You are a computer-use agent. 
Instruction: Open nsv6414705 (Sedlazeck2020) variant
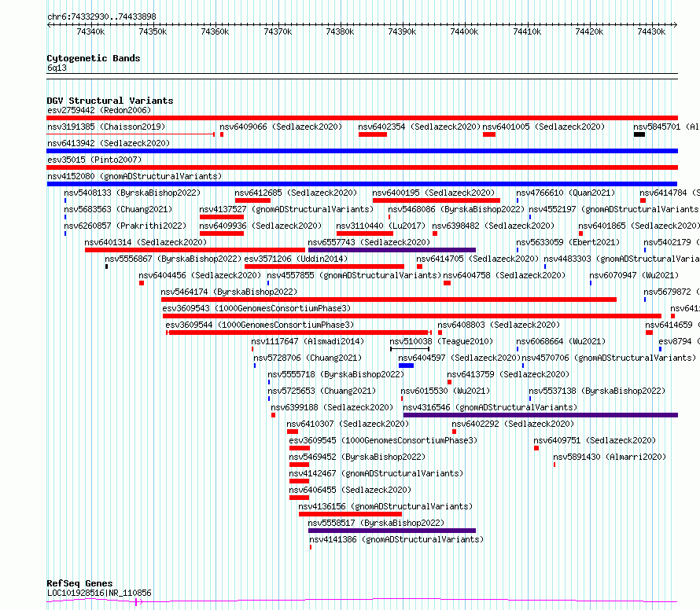coord(477,259)
